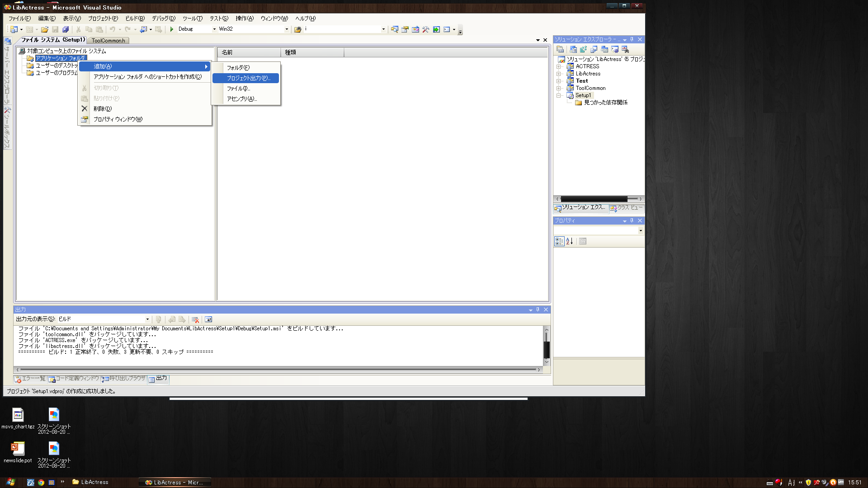The image size is (868, 488).
Task: Choose アセンブリ(A) from the submenu
Action: click(241, 99)
